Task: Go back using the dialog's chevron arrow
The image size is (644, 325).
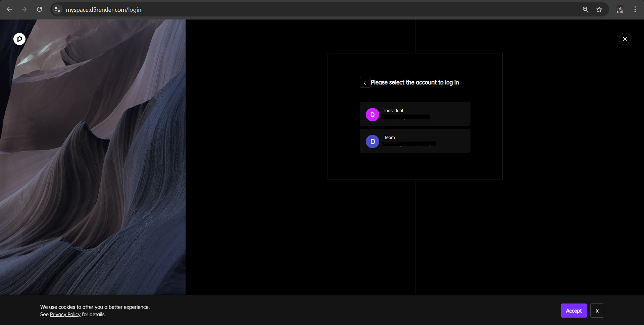Action: 365,82
